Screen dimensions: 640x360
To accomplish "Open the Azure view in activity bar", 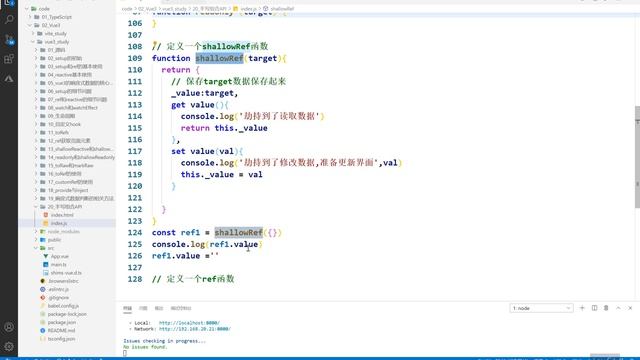I will [x=9, y=78].
